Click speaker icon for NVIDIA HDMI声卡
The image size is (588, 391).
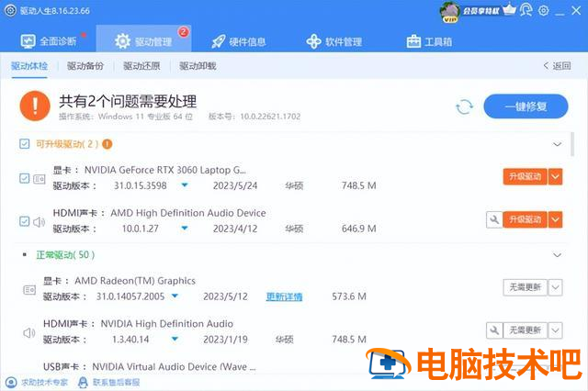[x=29, y=332]
